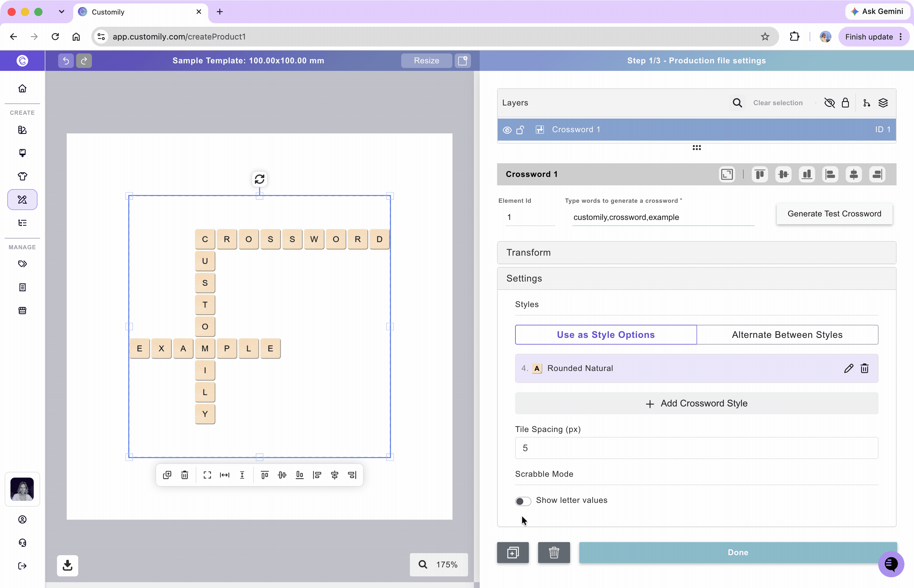Select the T-shirt icon in the sidebar
This screenshot has width=914, height=588.
point(23,176)
